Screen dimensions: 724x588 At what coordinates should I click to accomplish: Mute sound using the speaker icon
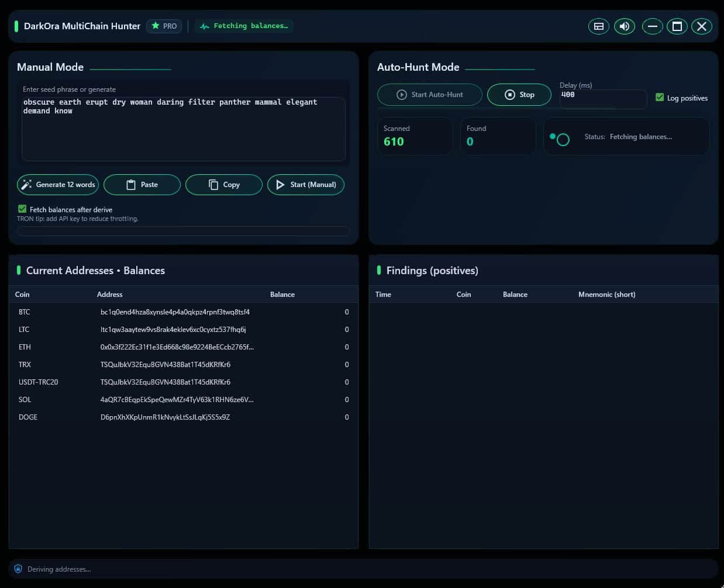[625, 26]
